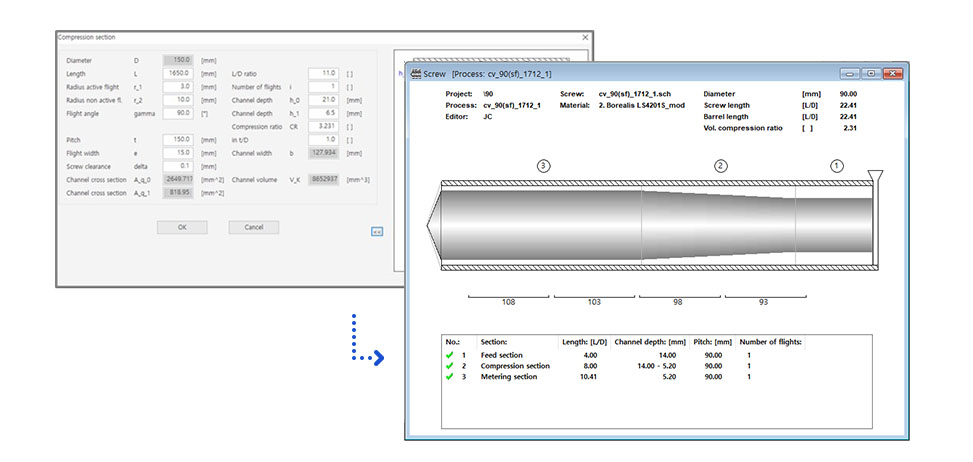This screenshot has height=462, width=973.
Task: Click green checkmark for Metering section
Action: 450,377
